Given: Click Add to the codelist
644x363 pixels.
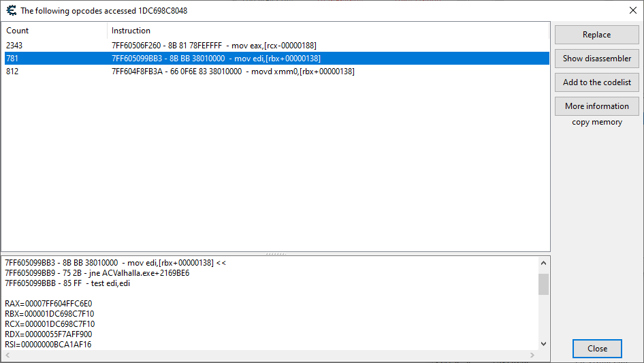Looking at the screenshot, I should pos(596,82).
